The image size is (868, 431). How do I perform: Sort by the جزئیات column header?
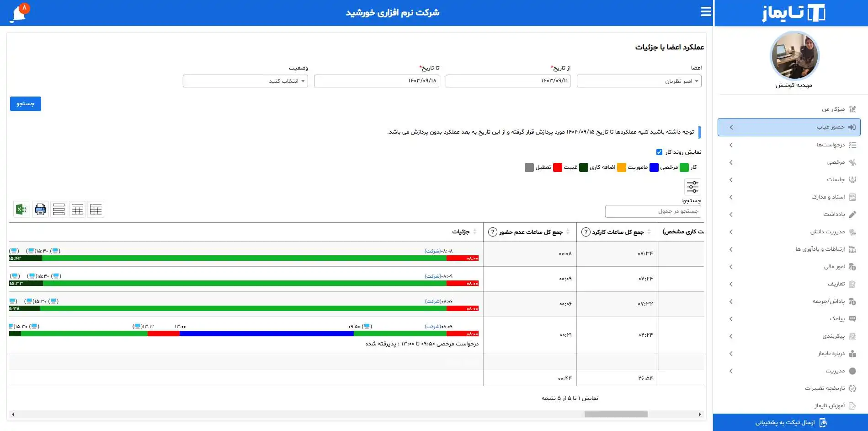461,232
